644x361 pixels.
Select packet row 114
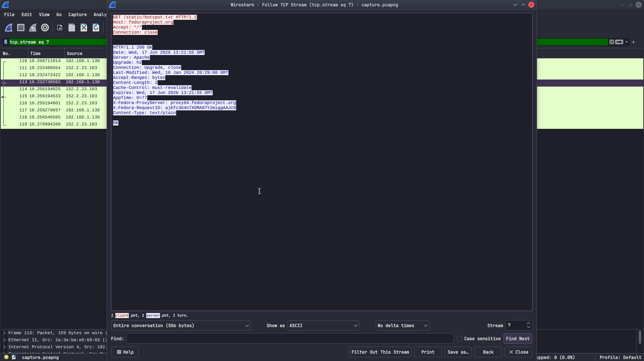[54, 89]
